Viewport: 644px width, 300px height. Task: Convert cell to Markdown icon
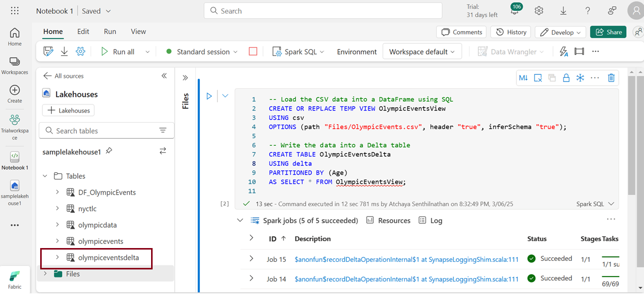523,78
